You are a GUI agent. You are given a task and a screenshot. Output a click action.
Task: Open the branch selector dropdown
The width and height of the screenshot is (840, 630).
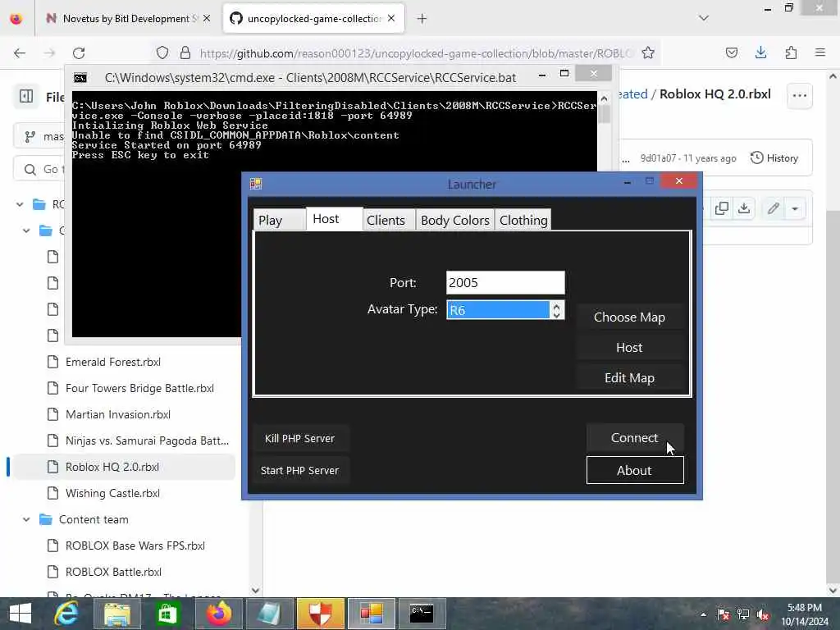(39, 137)
